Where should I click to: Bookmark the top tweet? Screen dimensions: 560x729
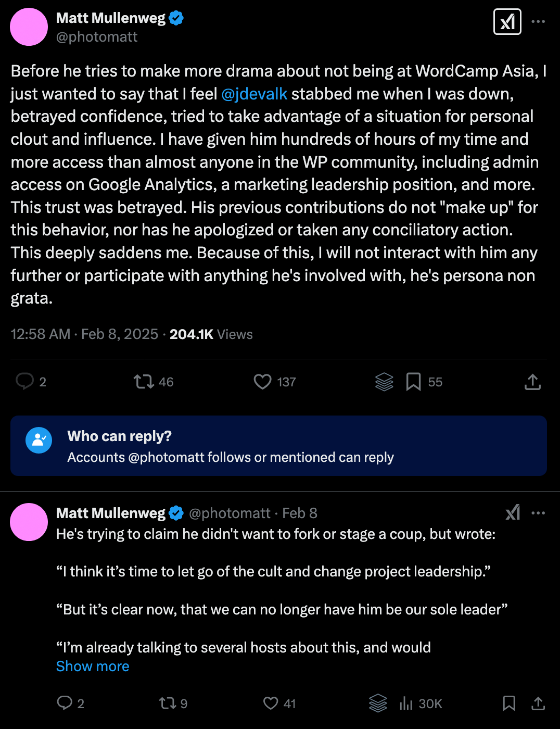(413, 382)
